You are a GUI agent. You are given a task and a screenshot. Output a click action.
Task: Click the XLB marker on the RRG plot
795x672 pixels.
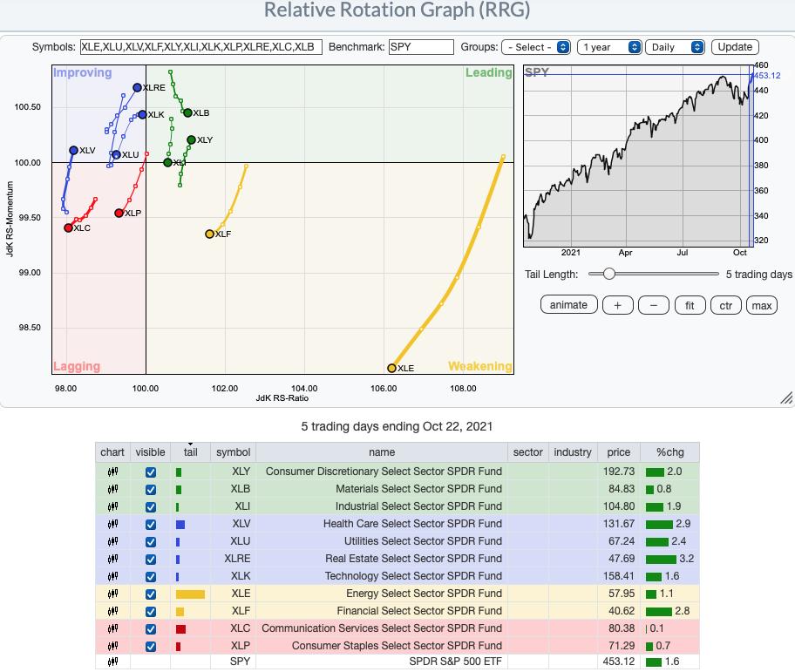[x=187, y=112]
